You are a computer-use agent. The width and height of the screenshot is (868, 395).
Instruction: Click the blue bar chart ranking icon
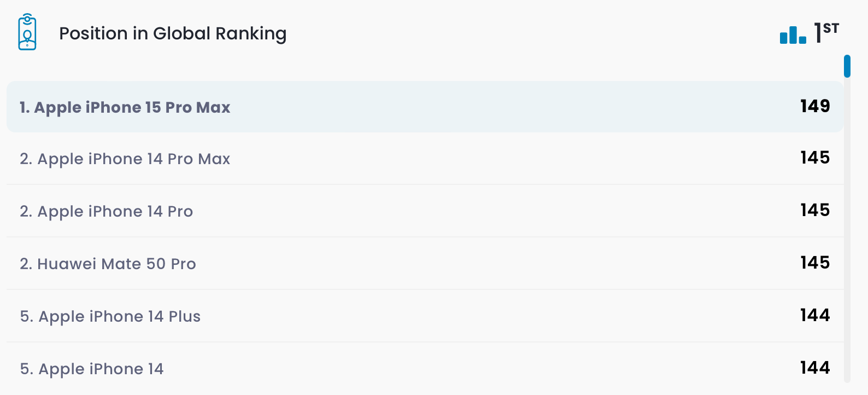click(793, 35)
